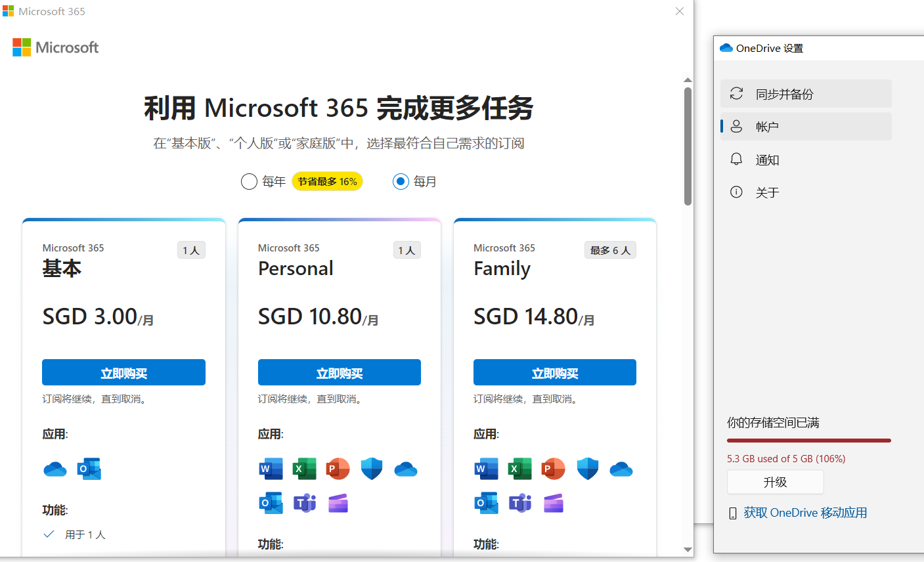This screenshot has width=924, height=562.
Task: Open the 同步并备份 settings section
Action: click(x=806, y=94)
